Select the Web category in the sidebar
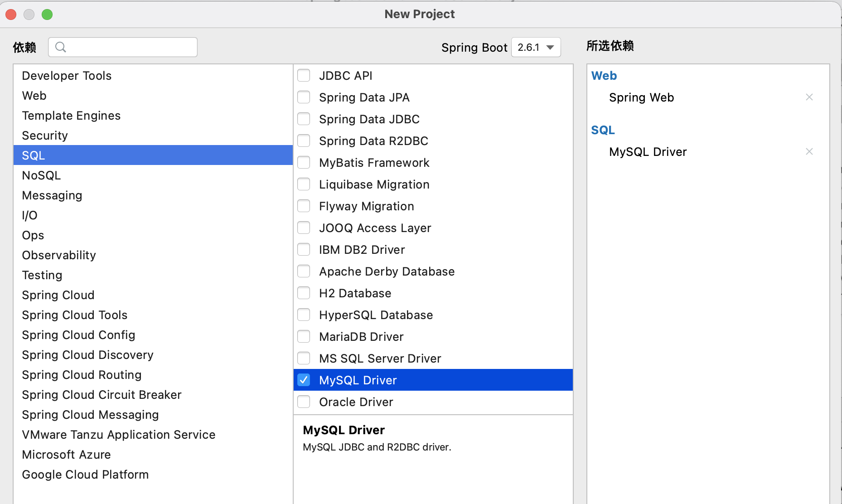This screenshot has width=842, height=504. point(34,95)
